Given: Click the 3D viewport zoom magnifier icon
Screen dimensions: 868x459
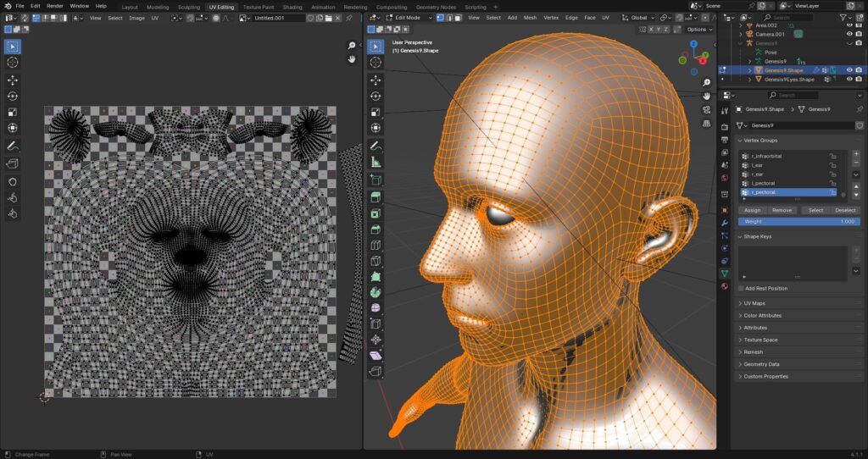Looking at the screenshot, I should [x=706, y=82].
